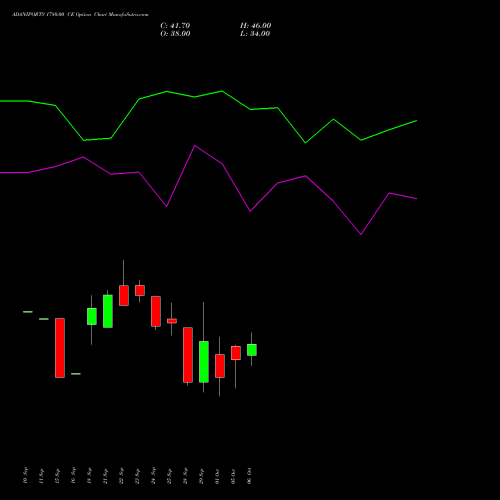The image size is (500, 500).
Task: Select the 22 Sep date label
Action: [x=121, y=476]
